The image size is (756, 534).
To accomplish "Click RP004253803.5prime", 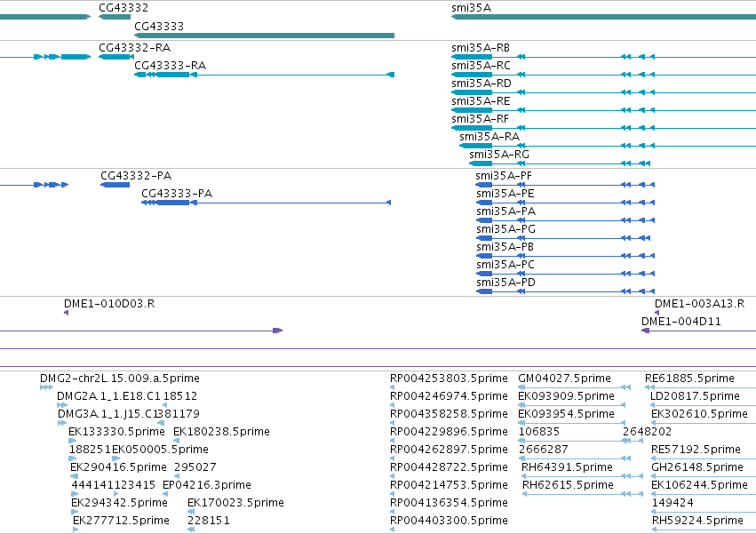I will [449, 379].
